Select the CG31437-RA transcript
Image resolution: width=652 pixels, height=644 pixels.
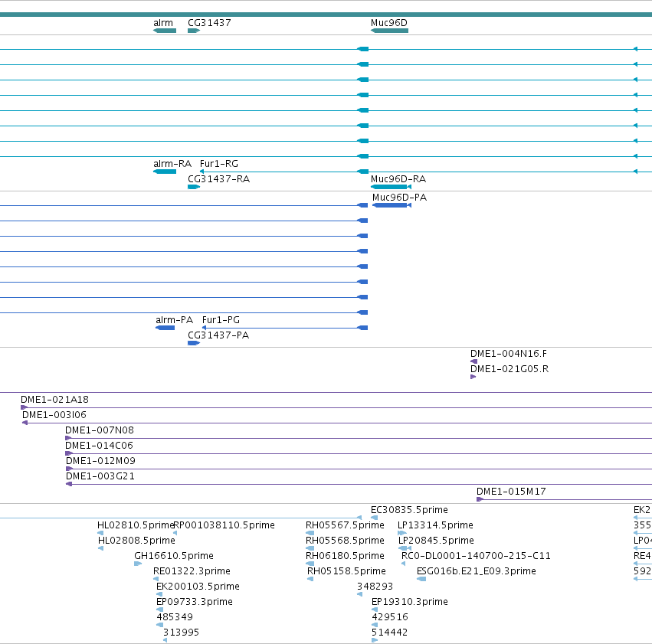click(194, 187)
